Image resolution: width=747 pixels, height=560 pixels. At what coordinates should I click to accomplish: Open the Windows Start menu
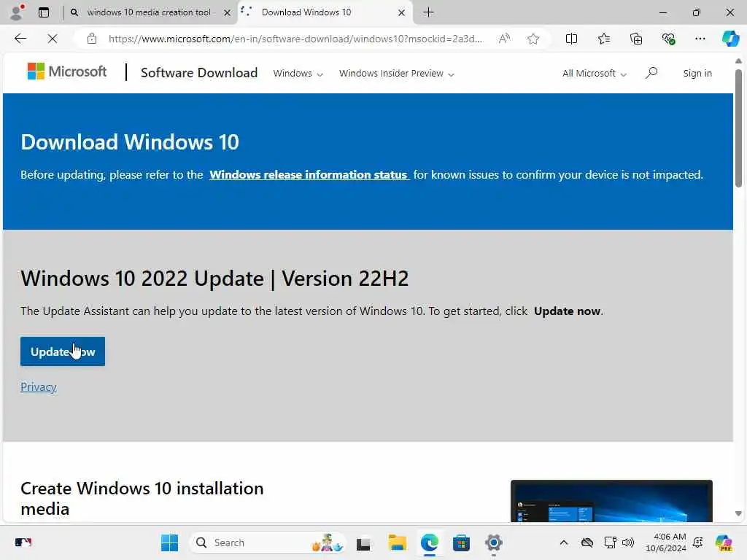[x=169, y=542]
